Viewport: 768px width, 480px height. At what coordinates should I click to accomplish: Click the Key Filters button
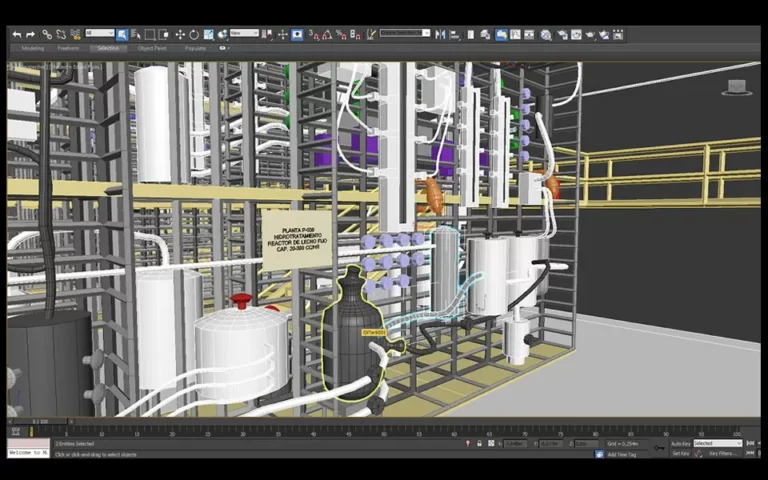724,453
